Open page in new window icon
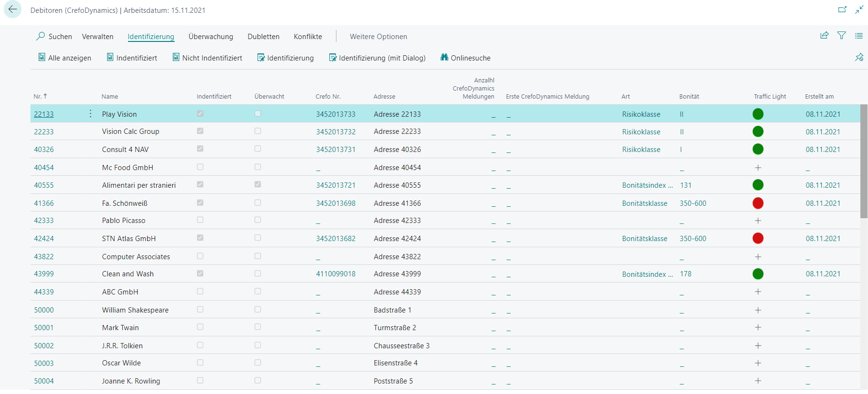 click(x=842, y=10)
